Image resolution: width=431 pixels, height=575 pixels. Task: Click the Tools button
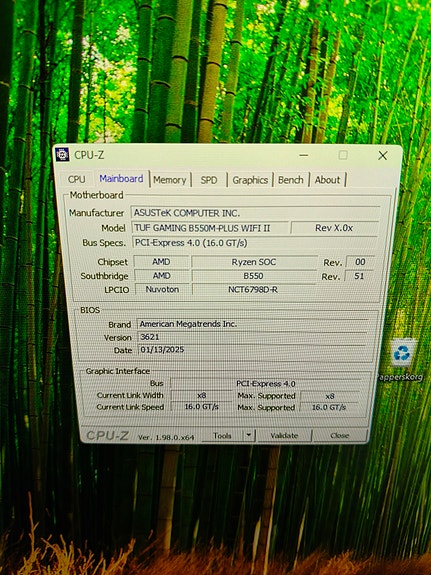pyautogui.click(x=222, y=436)
